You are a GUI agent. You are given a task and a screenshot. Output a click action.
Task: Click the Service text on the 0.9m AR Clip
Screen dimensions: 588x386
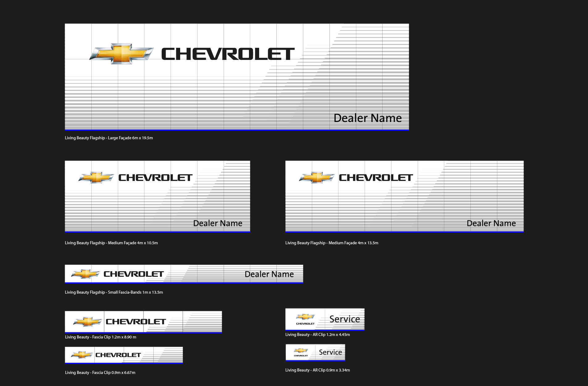pos(330,352)
